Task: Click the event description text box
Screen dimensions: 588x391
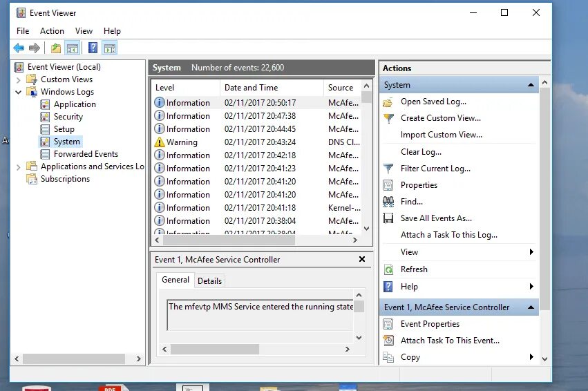Action: (x=260, y=315)
